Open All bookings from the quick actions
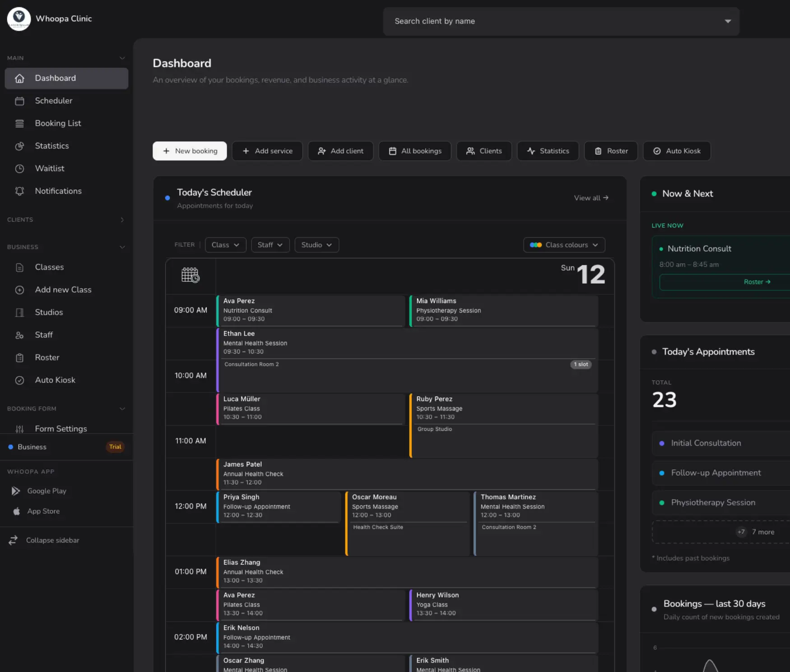The height and width of the screenshot is (672, 790). pos(415,151)
